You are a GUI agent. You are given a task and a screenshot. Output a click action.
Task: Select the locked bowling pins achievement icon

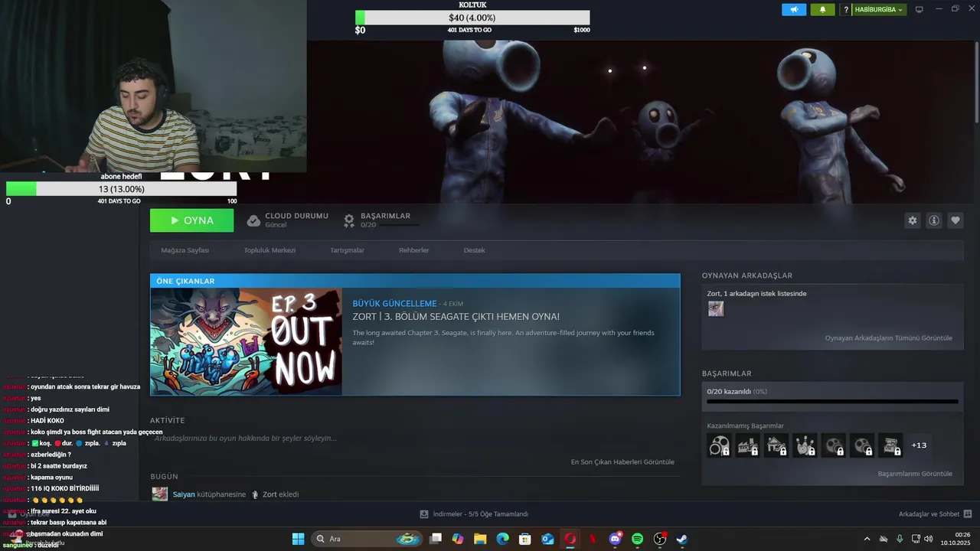(x=805, y=445)
